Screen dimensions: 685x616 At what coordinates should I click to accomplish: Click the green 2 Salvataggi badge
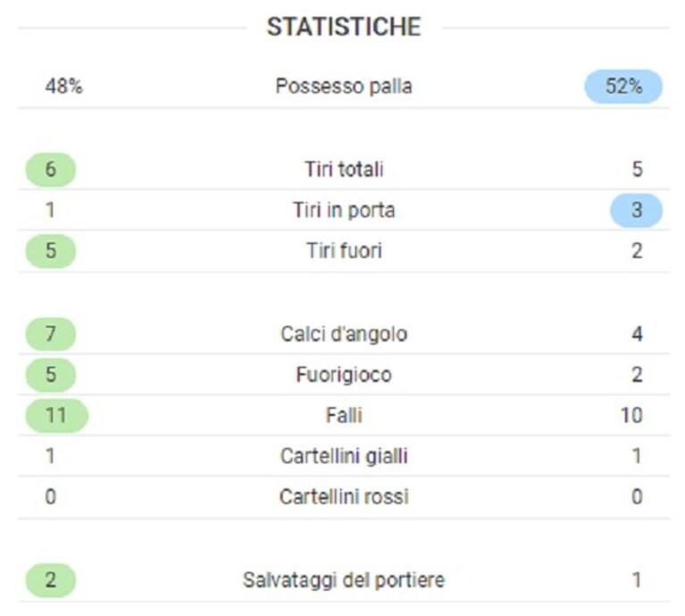(x=51, y=580)
